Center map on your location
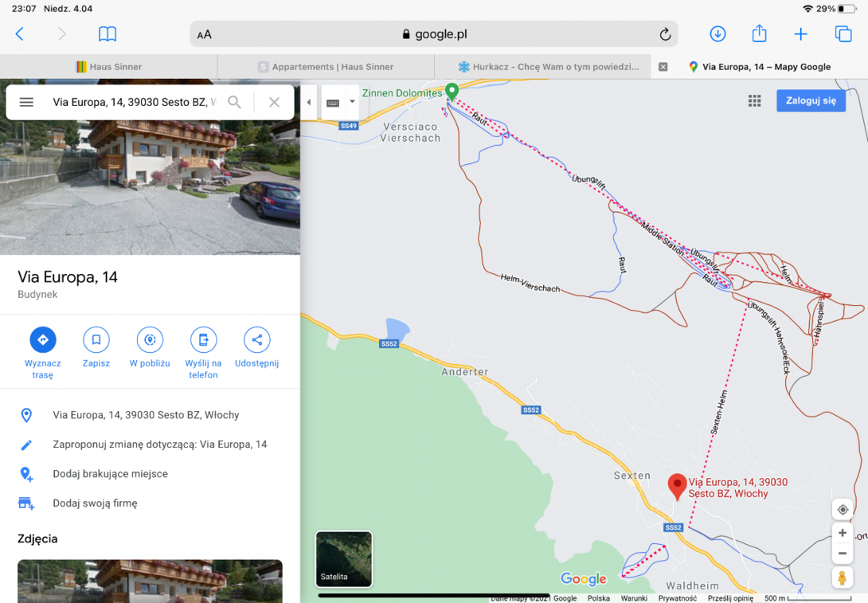The image size is (868, 603). coord(843,510)
